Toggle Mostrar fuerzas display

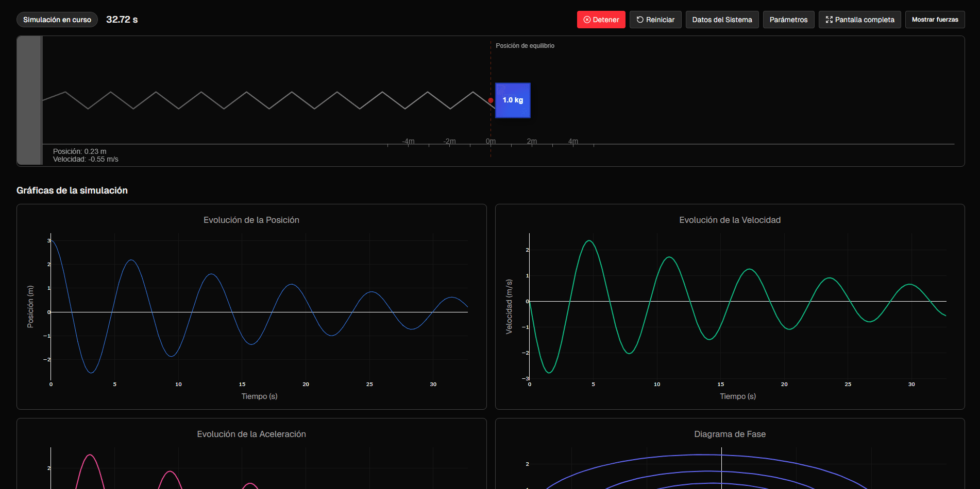pyautogui.click(x=935, y=20)
